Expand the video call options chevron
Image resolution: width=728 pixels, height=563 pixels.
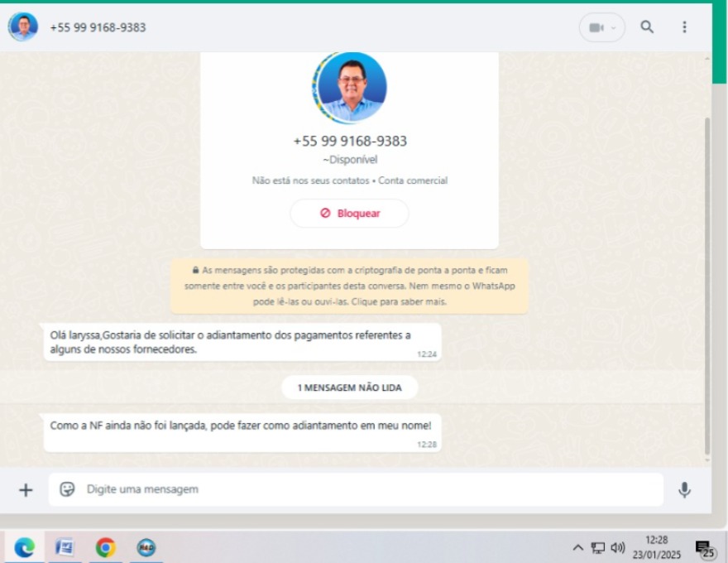614,27
